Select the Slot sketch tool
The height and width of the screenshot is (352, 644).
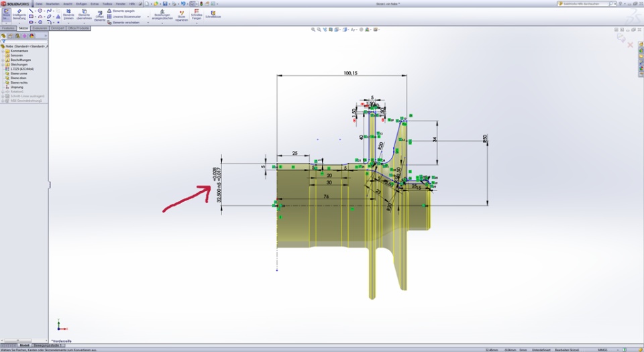31,22
